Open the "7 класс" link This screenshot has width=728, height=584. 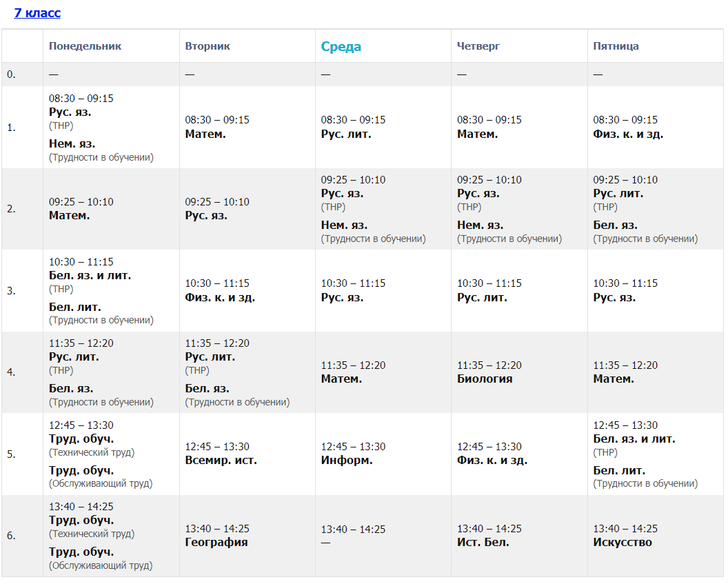[37, 13]
